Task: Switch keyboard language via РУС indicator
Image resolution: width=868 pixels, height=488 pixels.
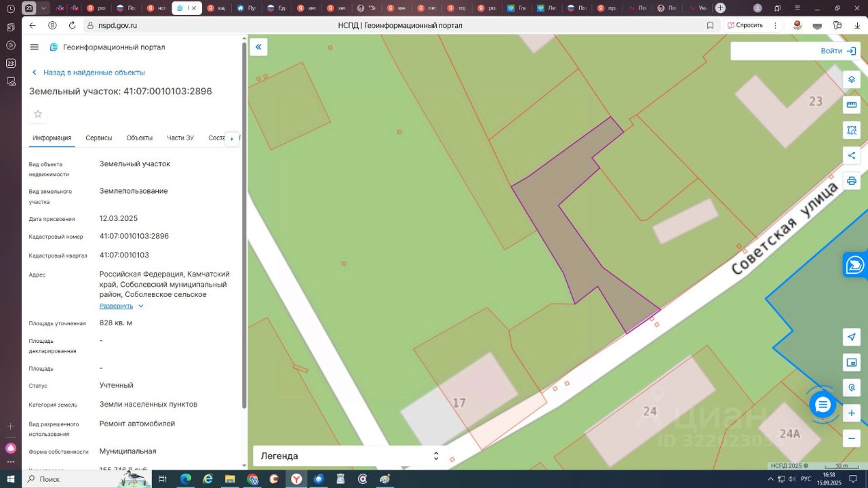Action: [x=806, y=479]
